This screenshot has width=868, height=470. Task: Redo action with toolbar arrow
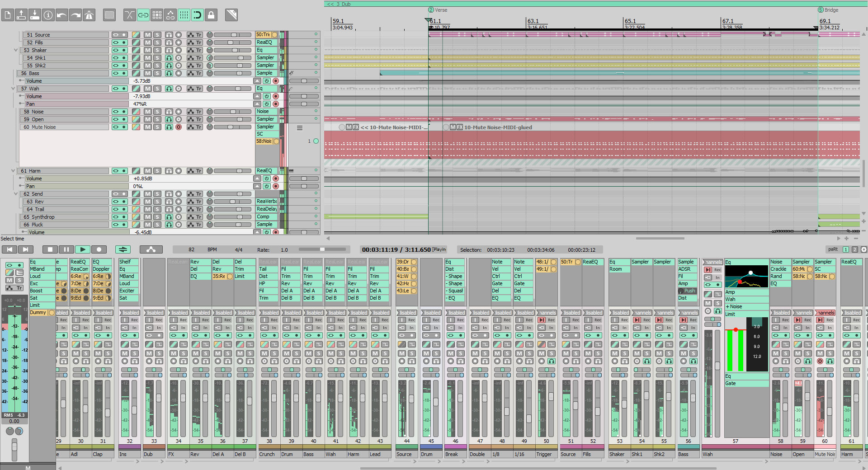(x=75, y=15)
